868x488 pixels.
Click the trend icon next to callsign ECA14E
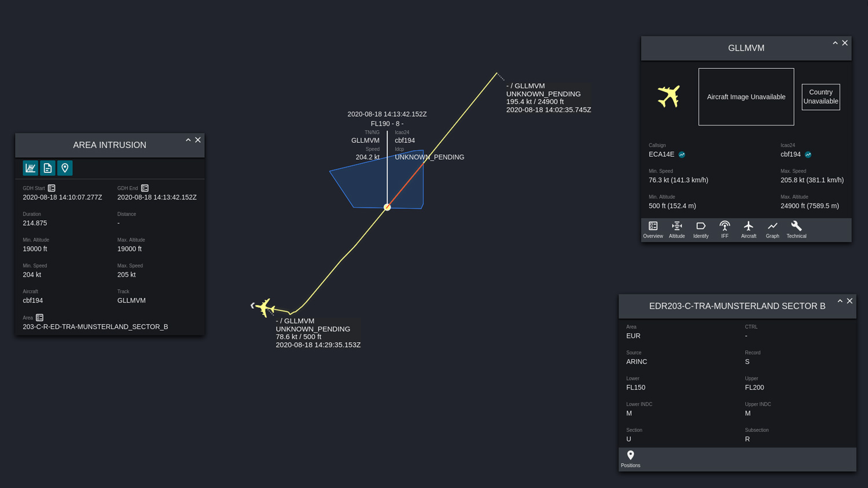pyautogui.click(x=682, y=155)
